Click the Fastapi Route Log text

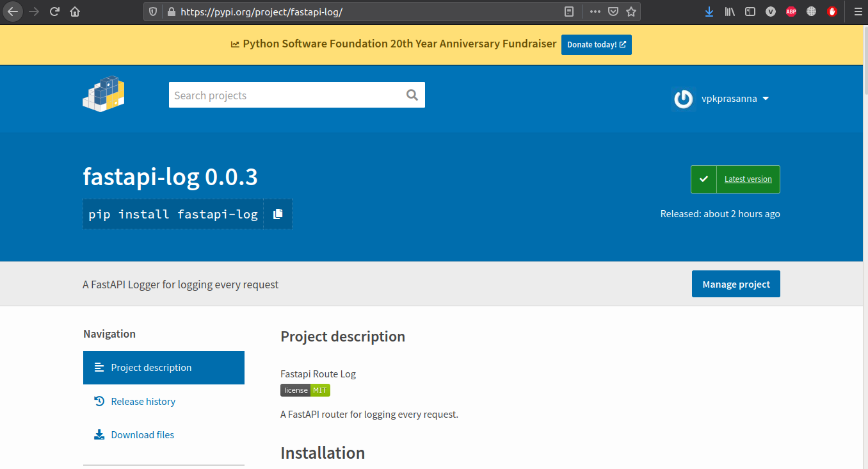pos(318,374)
